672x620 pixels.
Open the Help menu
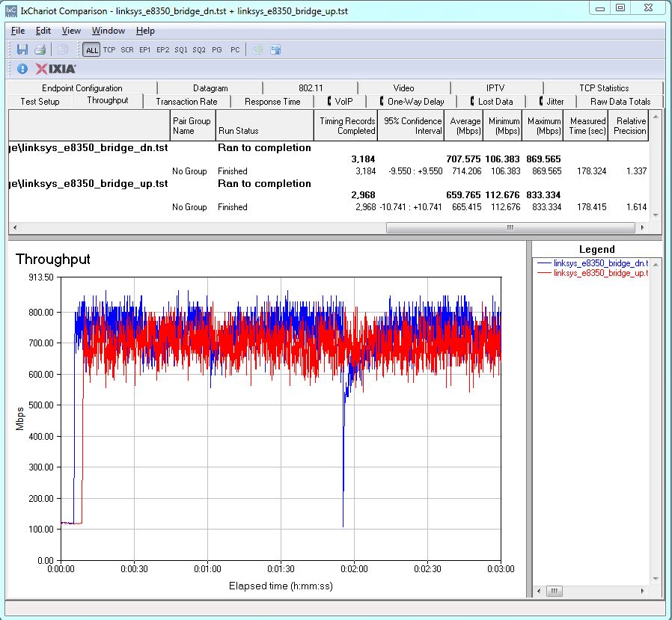[x=145, y=31]
